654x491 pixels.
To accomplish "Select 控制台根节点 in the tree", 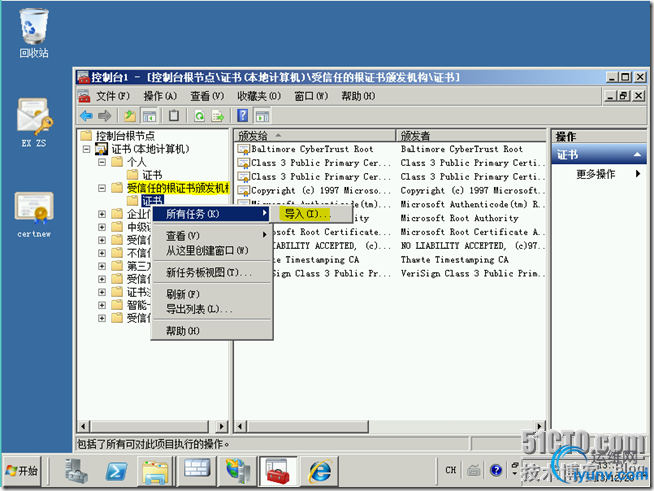I will click(x=125, y=136).
